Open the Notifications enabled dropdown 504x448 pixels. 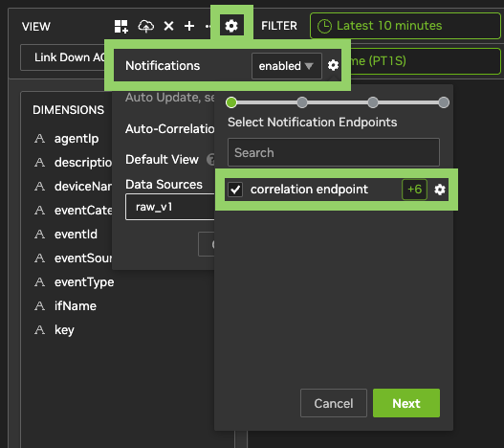pos(287,66)
